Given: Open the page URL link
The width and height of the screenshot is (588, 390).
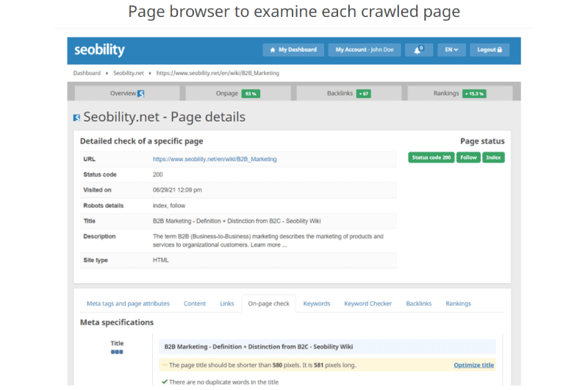Looking at the screenshot, I should point(215,159).
